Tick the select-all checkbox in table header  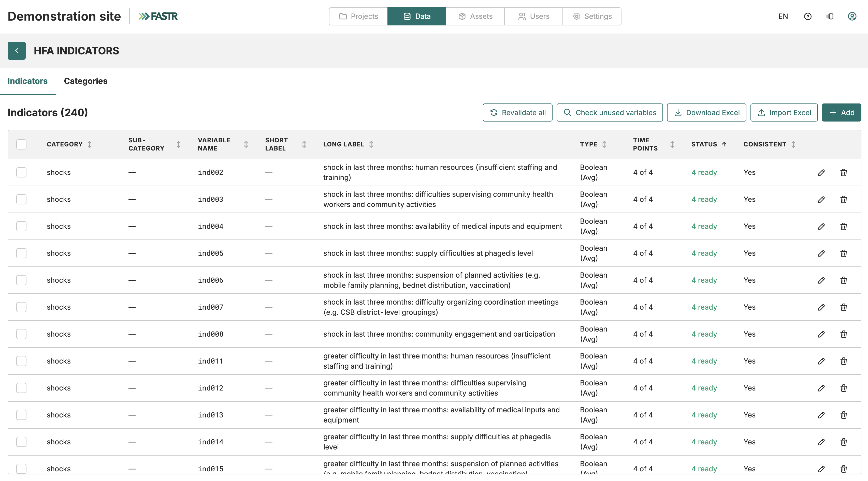21,144
